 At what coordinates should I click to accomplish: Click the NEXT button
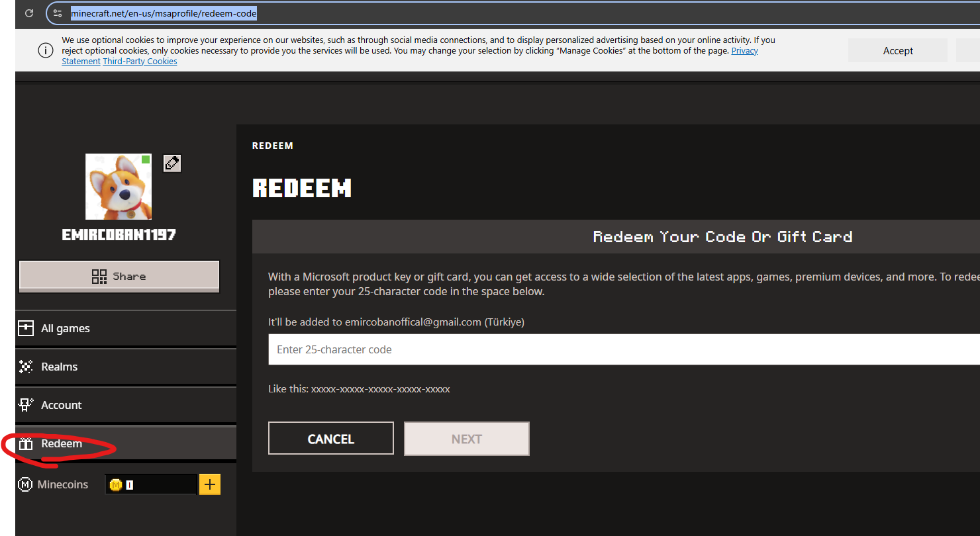coord(467,439)
